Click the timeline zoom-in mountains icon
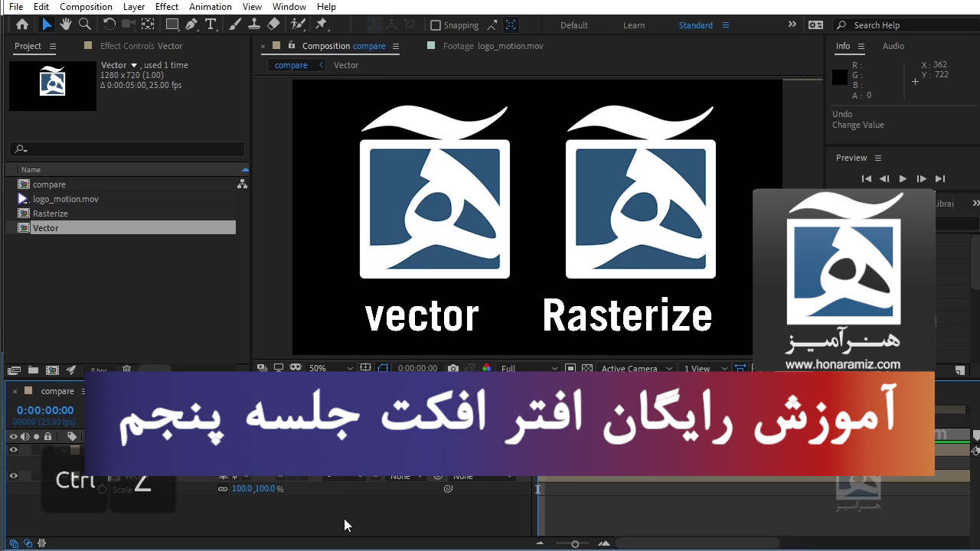 604,543
